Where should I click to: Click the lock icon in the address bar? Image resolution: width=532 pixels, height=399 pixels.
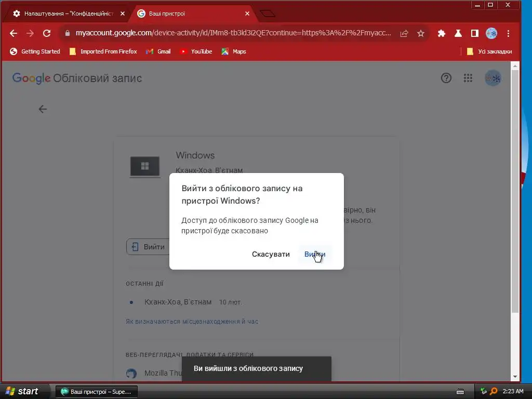(67, 33)
